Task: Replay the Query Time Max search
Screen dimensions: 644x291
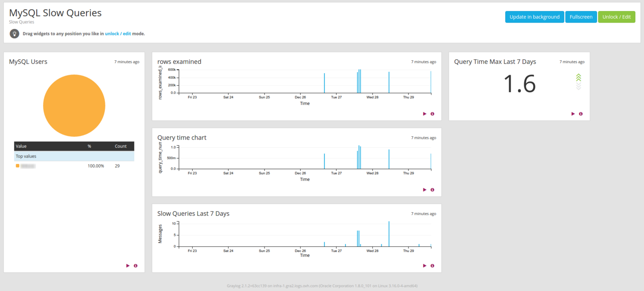Action: [573, 114]
